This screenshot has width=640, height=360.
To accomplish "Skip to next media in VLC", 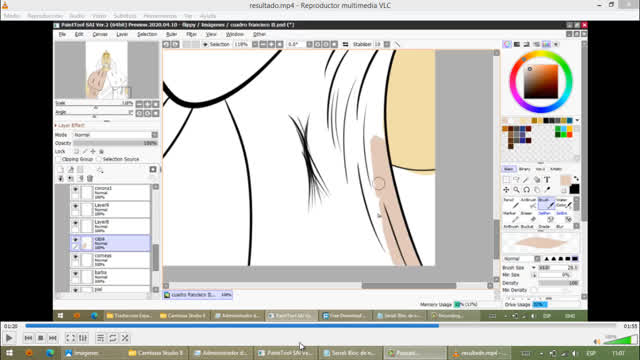I will pos(53,338).
